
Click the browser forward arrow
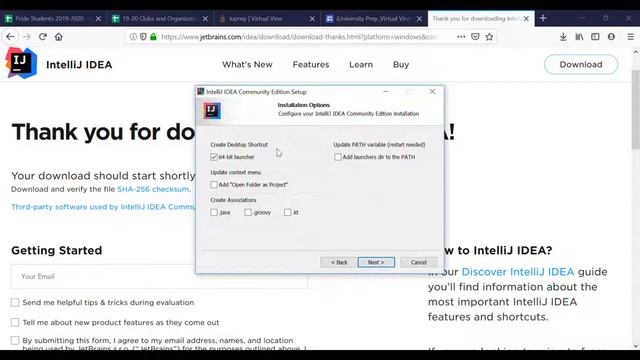tap(27, 37)
